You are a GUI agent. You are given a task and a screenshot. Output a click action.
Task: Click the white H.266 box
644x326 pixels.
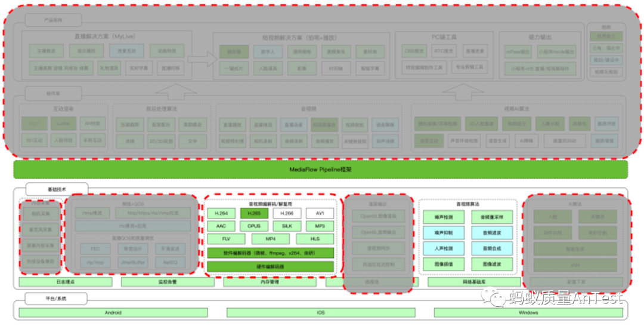(287, 213)
